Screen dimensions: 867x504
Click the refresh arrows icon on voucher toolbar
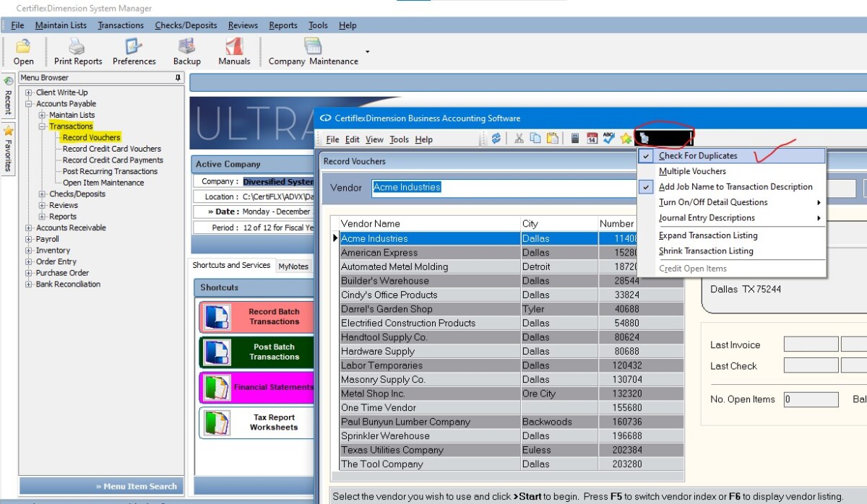click(x=497, y=138)
